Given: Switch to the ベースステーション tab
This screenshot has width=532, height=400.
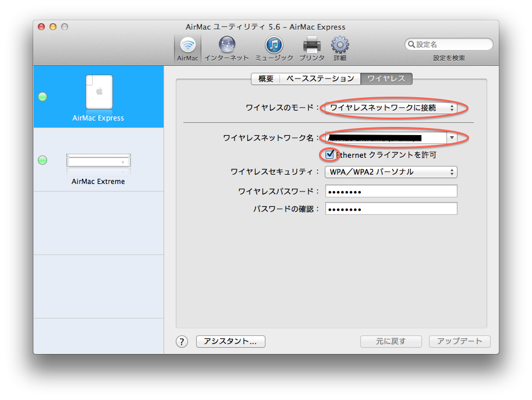Looking at the screenshot, I should pyautogui.click(x=320, y=79).
